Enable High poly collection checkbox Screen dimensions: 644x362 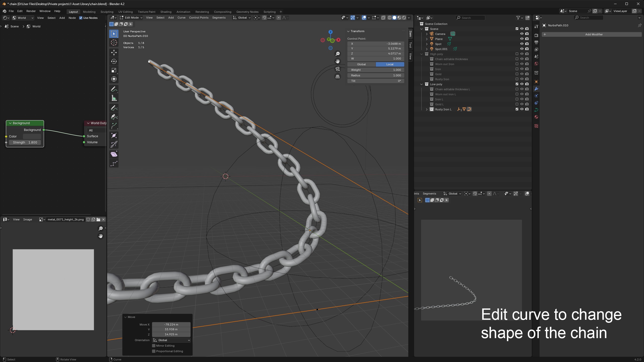click(517, 54)
